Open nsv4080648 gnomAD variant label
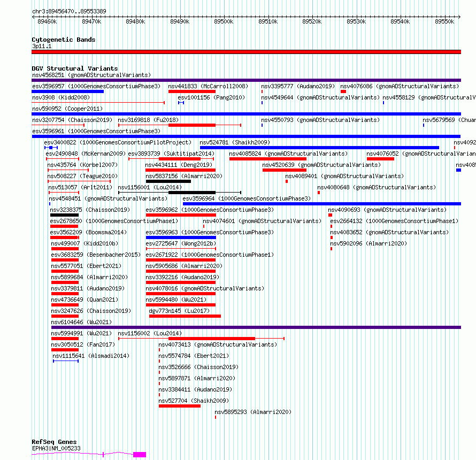 pyautogui.click(x=377, y=187)
